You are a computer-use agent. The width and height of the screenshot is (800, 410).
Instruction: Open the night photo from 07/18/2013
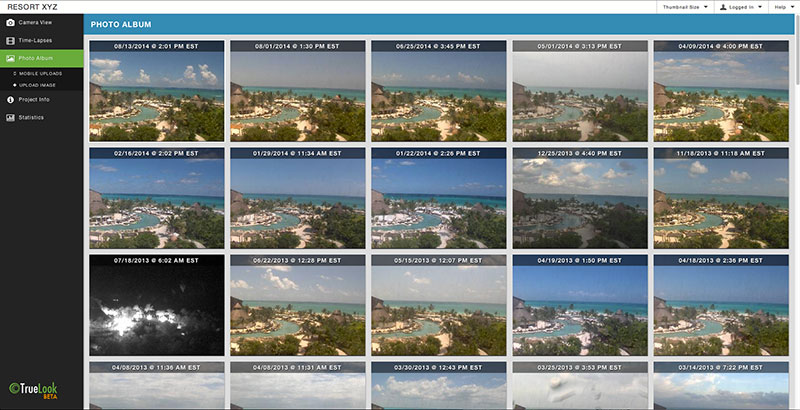[157, 305]
